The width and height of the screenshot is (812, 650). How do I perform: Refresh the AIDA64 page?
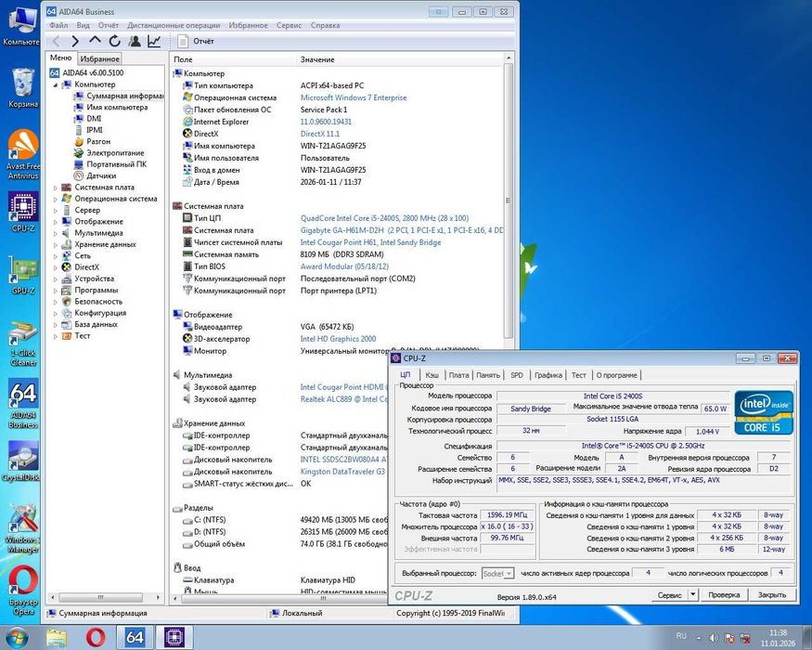[x=114, y=41]
